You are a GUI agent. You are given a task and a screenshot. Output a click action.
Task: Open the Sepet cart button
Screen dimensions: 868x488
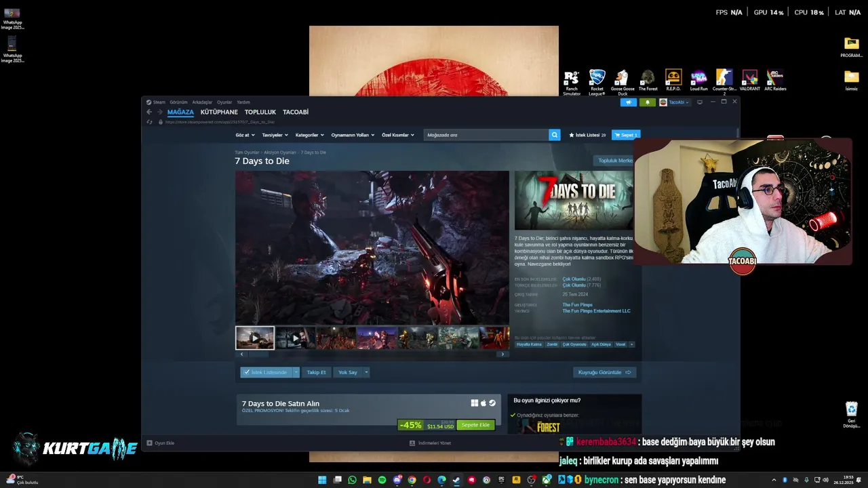[626, 135]
